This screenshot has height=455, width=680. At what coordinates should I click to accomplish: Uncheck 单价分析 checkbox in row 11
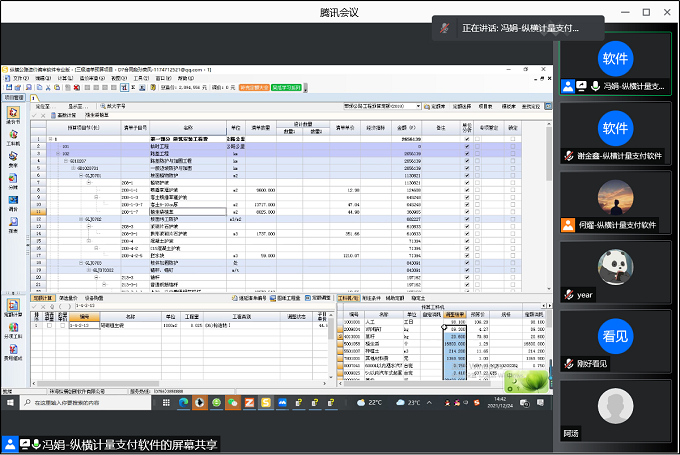tap(467, 212)
